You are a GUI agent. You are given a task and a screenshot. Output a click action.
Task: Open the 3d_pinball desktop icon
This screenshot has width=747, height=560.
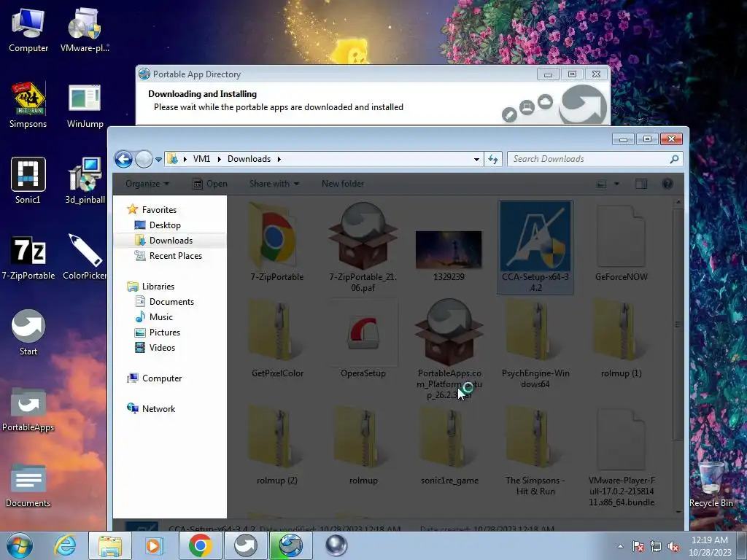pyautogui.click(x=85, y=182)
